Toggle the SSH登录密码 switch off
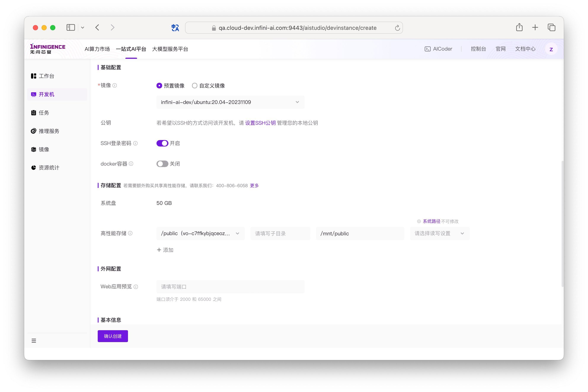 162,143
